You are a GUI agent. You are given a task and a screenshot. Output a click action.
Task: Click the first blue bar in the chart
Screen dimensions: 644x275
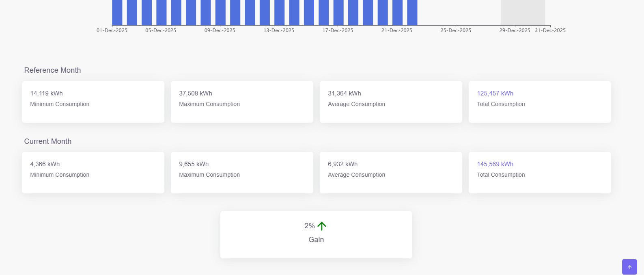(x=117, y=12)
